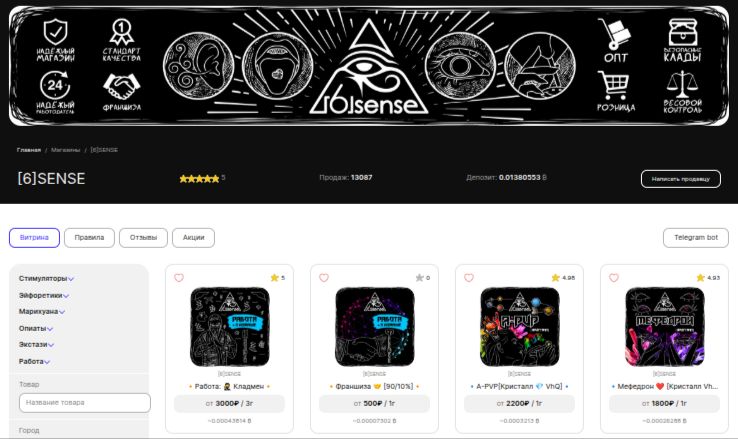The width and height of the screenshot is (738, 439).
Task: Click the [6]sense pyramid eye logo in the banner
Action: tap(369, 67)
